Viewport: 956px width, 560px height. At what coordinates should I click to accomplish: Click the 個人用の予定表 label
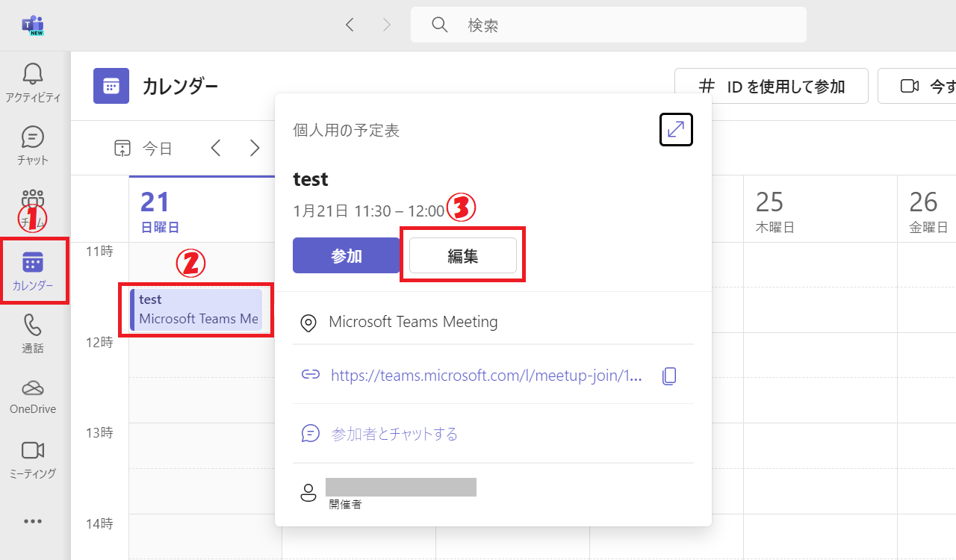point(346,131)
